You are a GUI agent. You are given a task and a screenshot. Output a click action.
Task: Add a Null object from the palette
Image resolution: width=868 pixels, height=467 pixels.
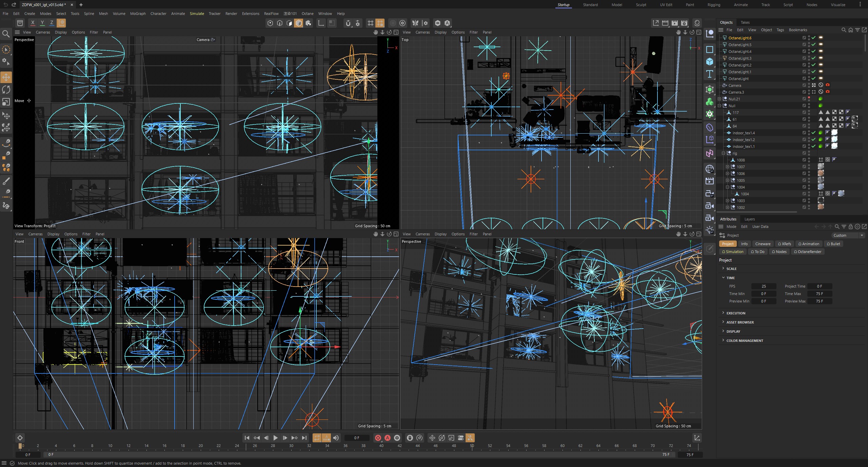pos(709,34)
